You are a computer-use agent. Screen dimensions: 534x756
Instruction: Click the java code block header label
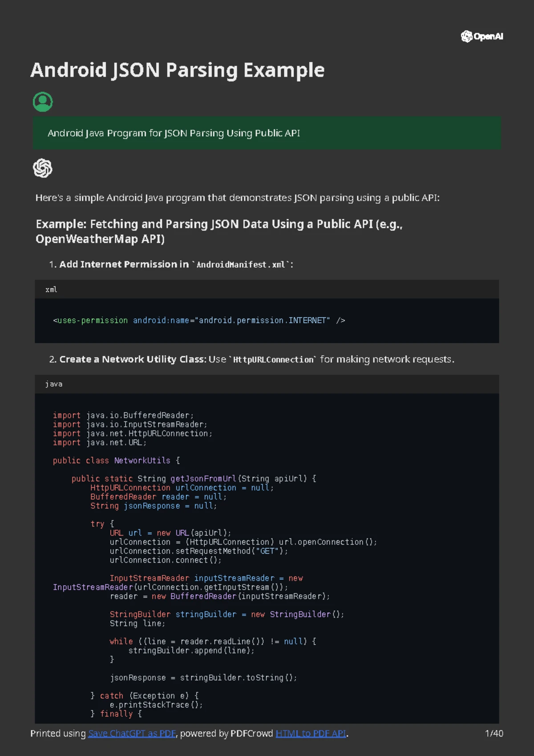[53, 384]
